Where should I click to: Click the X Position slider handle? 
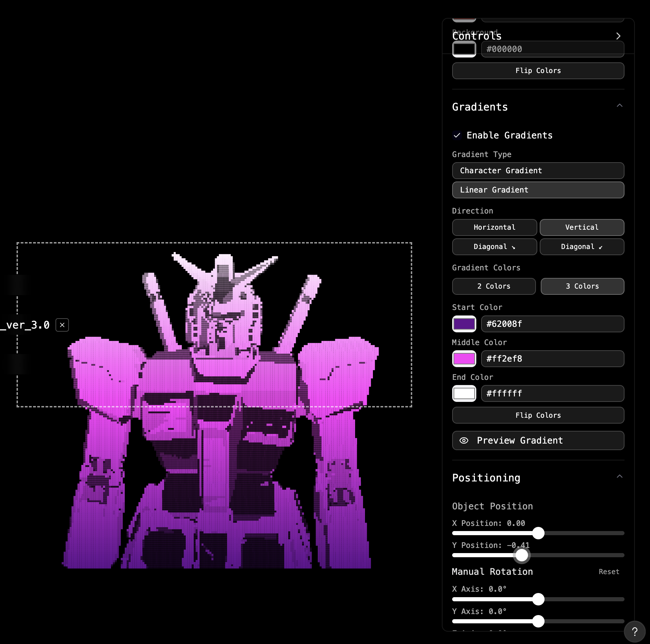(538, 533)
